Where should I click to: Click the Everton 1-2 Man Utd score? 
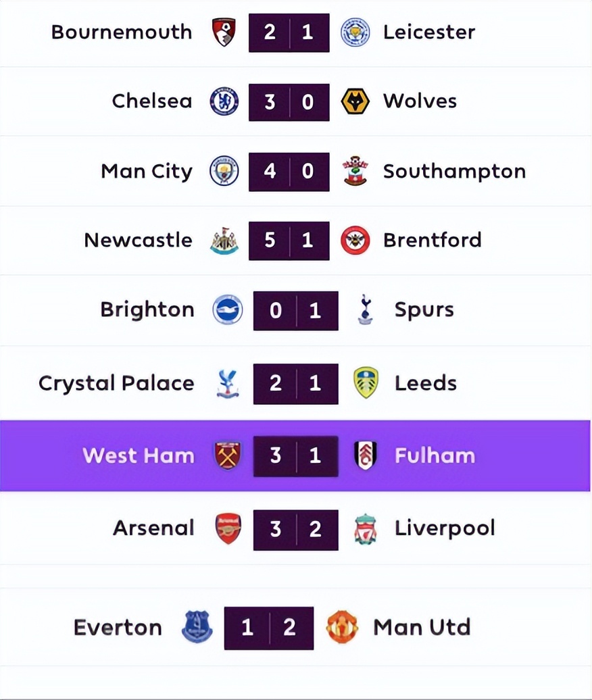pyautogui.click(x=269, y=628)
